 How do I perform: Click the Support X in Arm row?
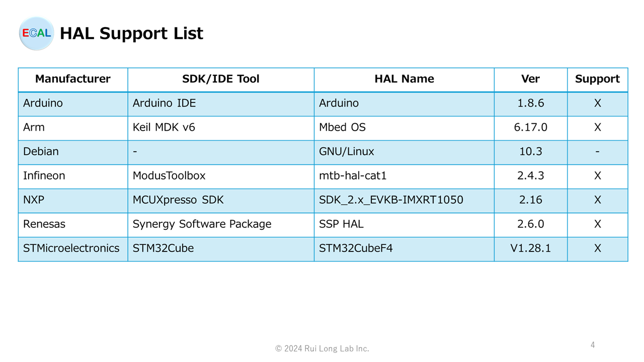(598, 128)
